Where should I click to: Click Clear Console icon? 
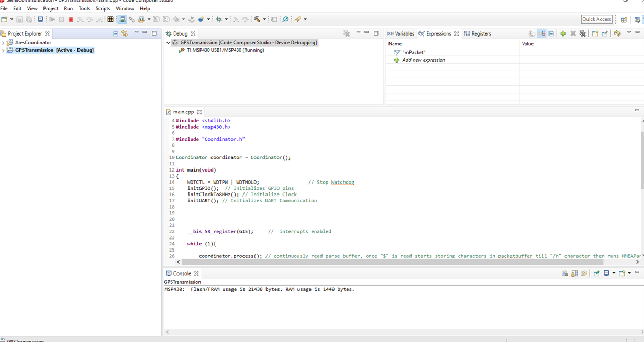(564, 273)
